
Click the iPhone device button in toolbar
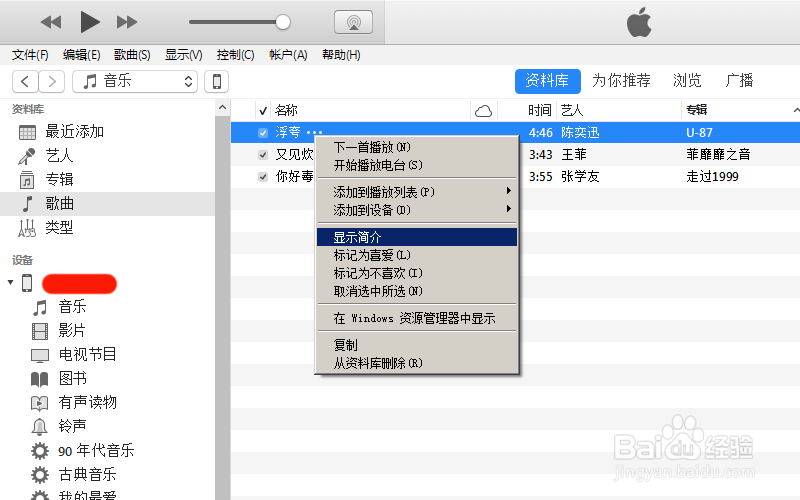pyautogui.click(x=216, y=81)
